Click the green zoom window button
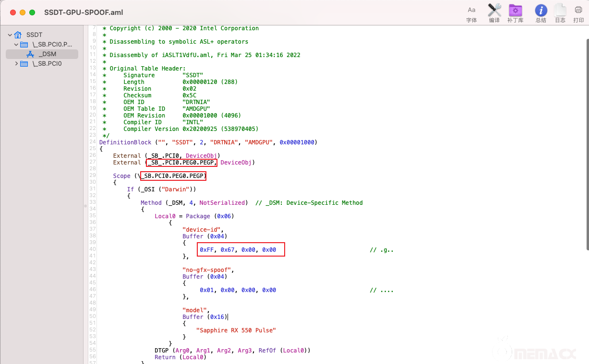 pos(32,12)
